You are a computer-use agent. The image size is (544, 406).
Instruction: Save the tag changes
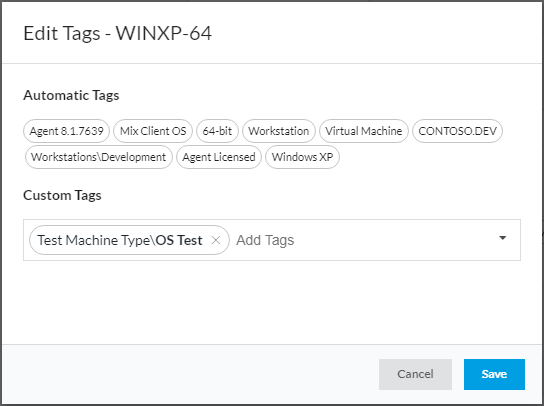tap(494, 374)
